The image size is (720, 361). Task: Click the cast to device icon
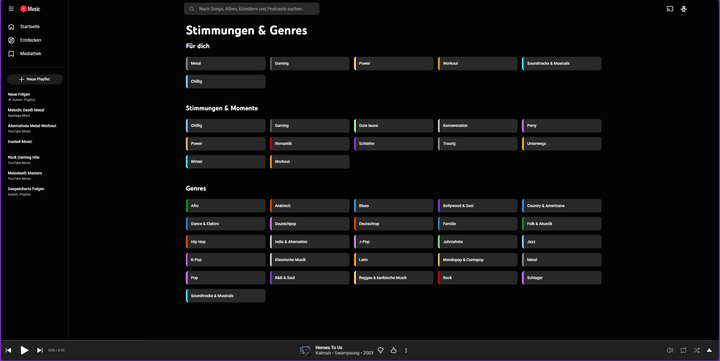669,9
